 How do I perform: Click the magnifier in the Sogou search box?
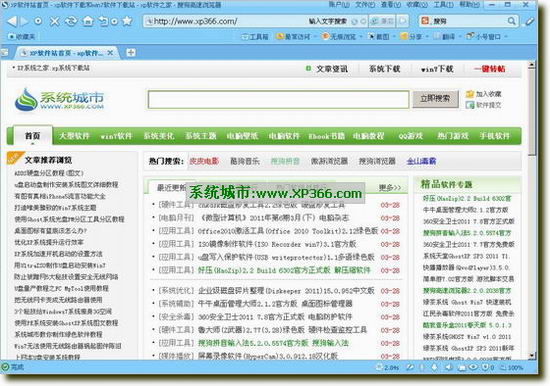(512, 21)
